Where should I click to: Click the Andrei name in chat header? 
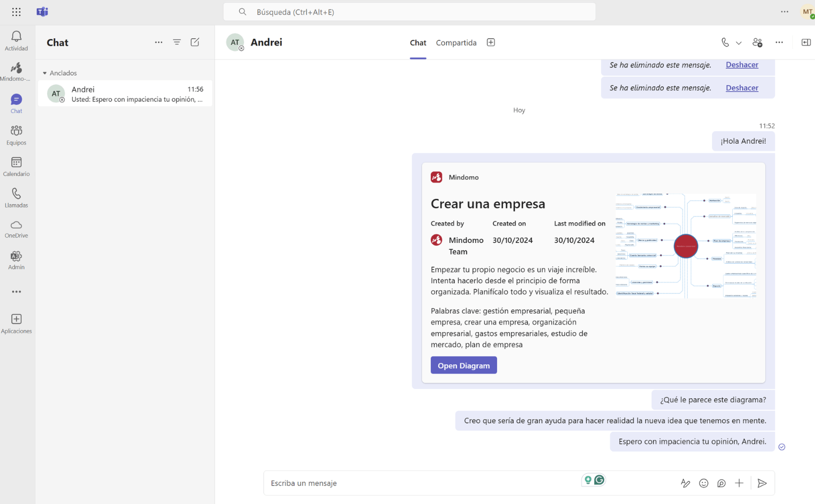[x=266, y=42]
